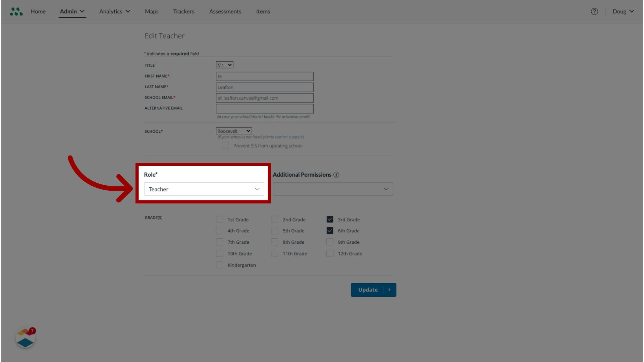Open the Role dropdown showing Teacher
The height and width of the screenshot is (362, 644).
pos(204,189)
